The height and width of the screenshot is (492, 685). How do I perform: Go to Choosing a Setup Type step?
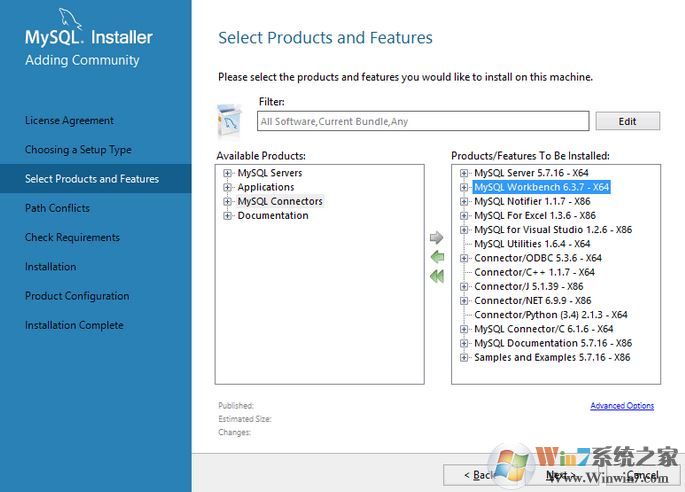[x=78, y=149]
